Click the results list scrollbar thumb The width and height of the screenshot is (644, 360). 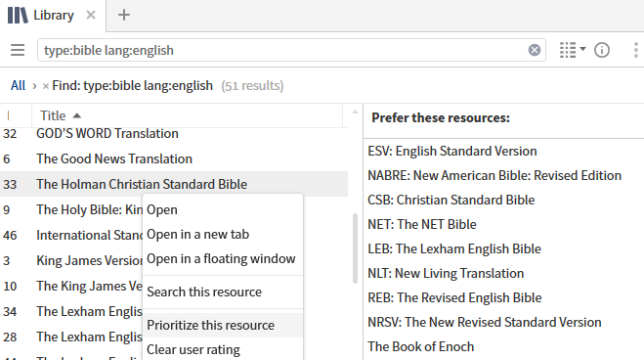(355, 248)
